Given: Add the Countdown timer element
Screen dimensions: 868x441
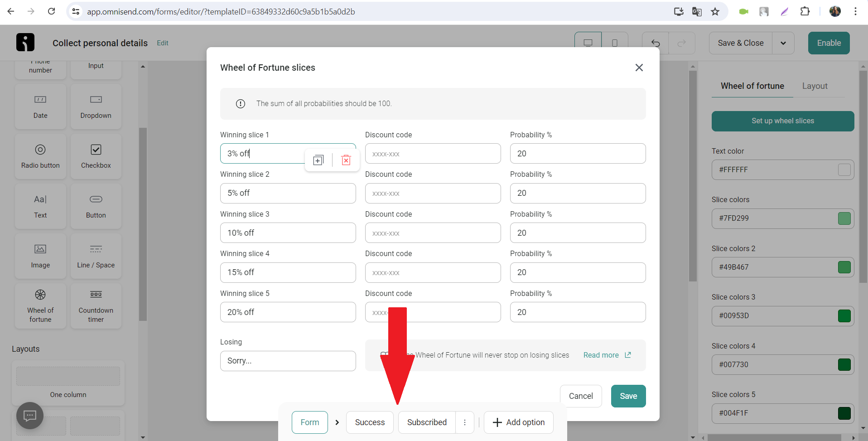Looking at the screenshot, I should click(x=96, y=306).
